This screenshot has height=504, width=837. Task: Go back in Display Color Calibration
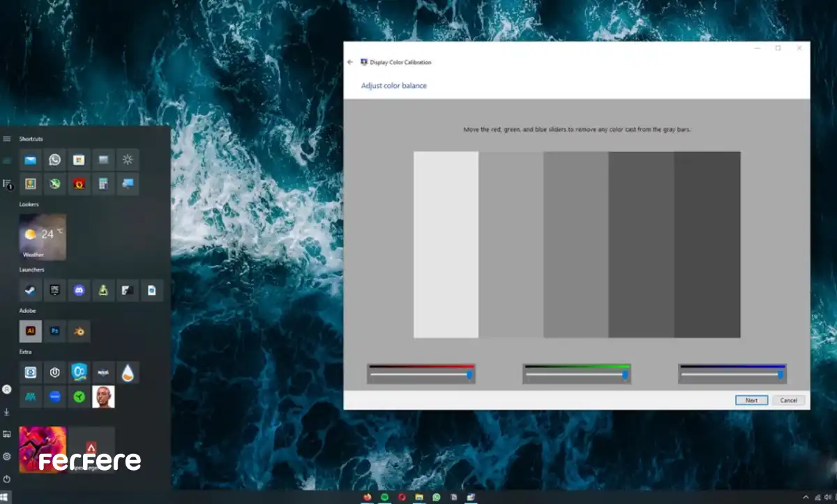[x=350, y=62]
